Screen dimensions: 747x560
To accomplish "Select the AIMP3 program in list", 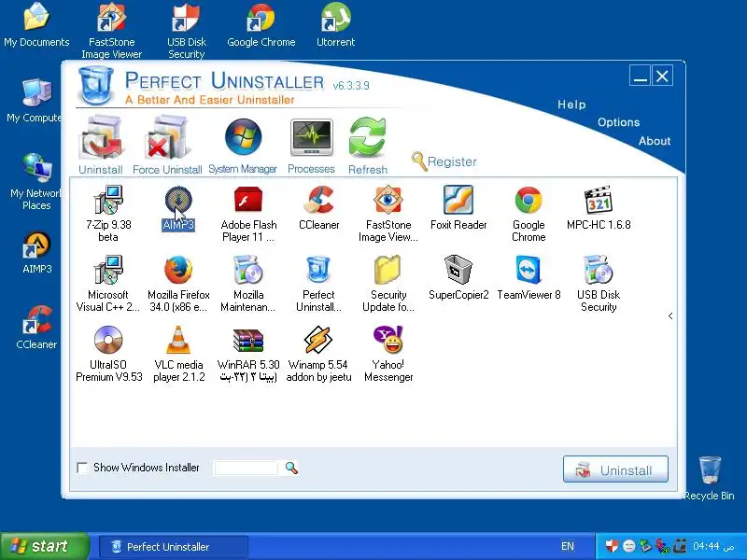I will click(x=178, y=208).
